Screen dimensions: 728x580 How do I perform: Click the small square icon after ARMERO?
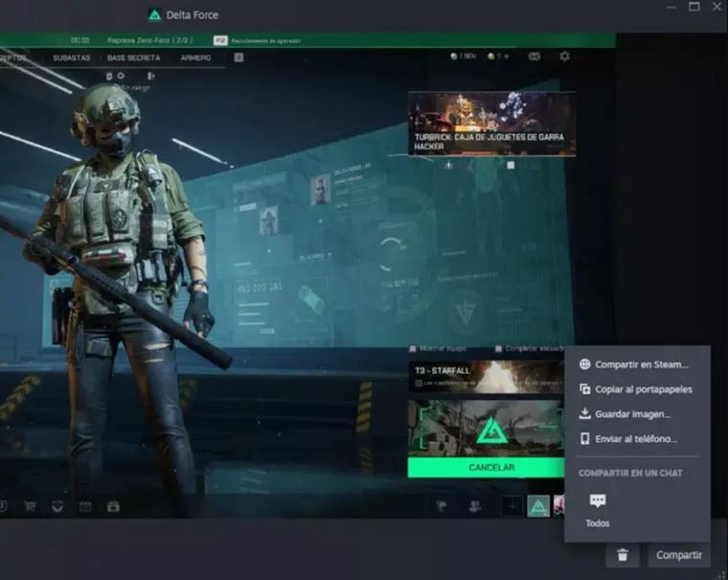[239, 58]
